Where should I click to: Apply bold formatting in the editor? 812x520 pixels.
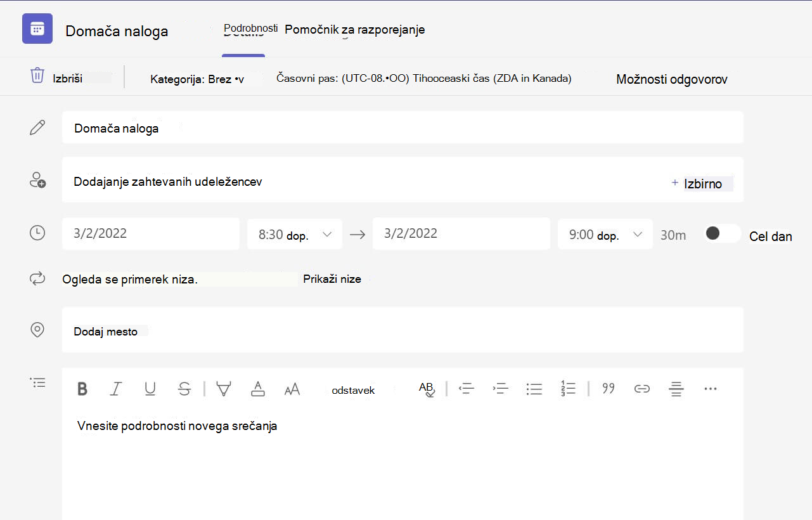pos(82,389)
